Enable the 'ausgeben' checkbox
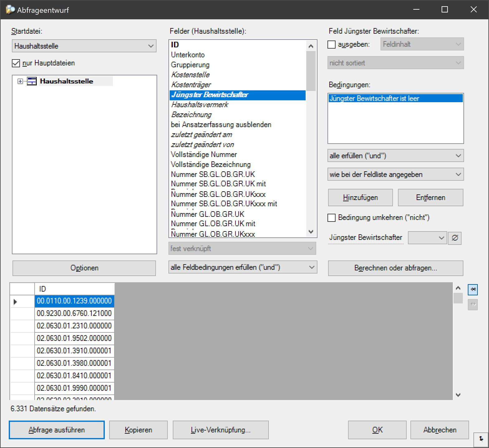This screenshot has width=489, height=448. click(332, 45)
